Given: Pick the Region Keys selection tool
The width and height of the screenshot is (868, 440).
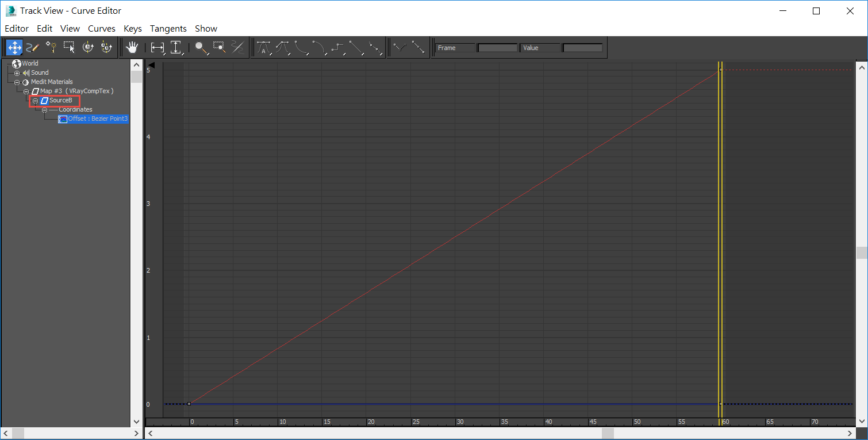Looking at the screenshot, I should pos(70,48).
